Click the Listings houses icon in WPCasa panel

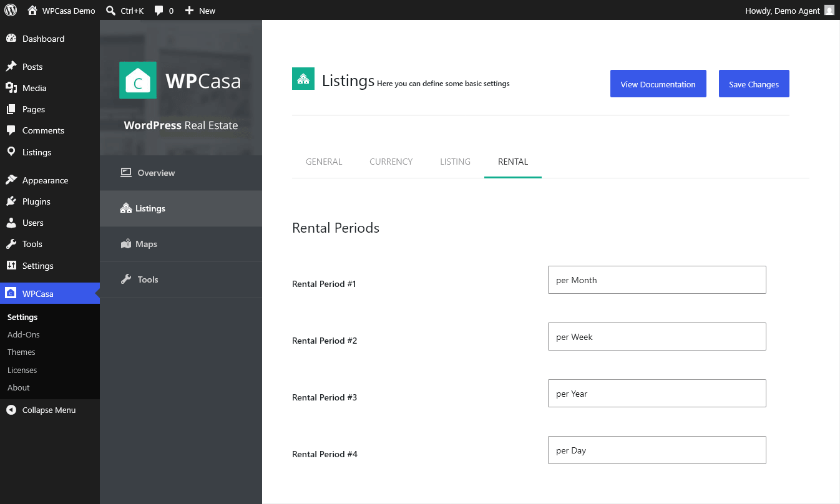pos(126,208)
